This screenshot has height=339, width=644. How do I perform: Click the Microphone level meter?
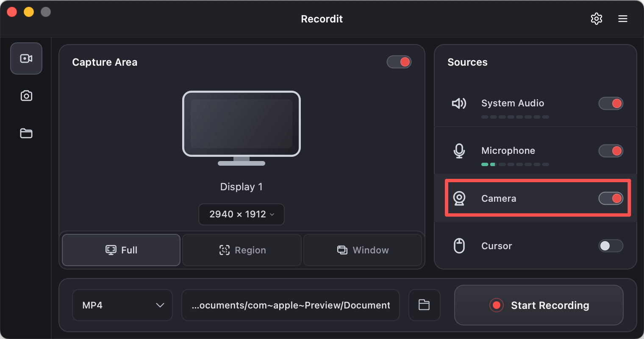(x=515, y=164)
